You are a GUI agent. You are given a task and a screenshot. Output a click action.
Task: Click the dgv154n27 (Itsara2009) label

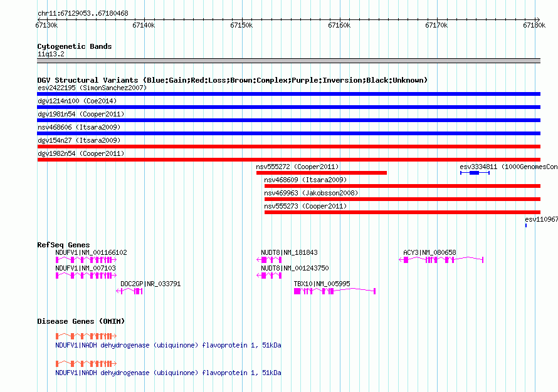pyautogui.click(x=79, y=140)
